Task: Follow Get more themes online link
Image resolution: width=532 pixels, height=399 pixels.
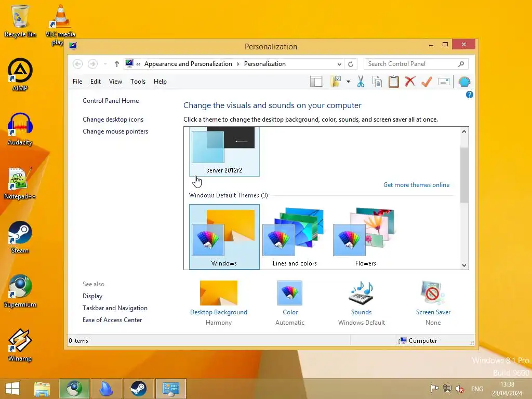Action: pyautogui.click(x=416, y=185)
